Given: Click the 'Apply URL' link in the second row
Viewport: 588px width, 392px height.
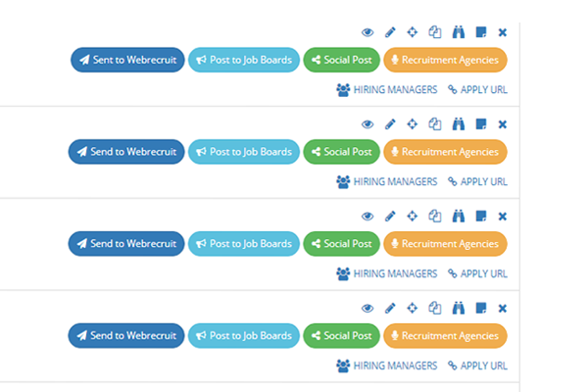Looking at the screenshot, I should (477, 182).
